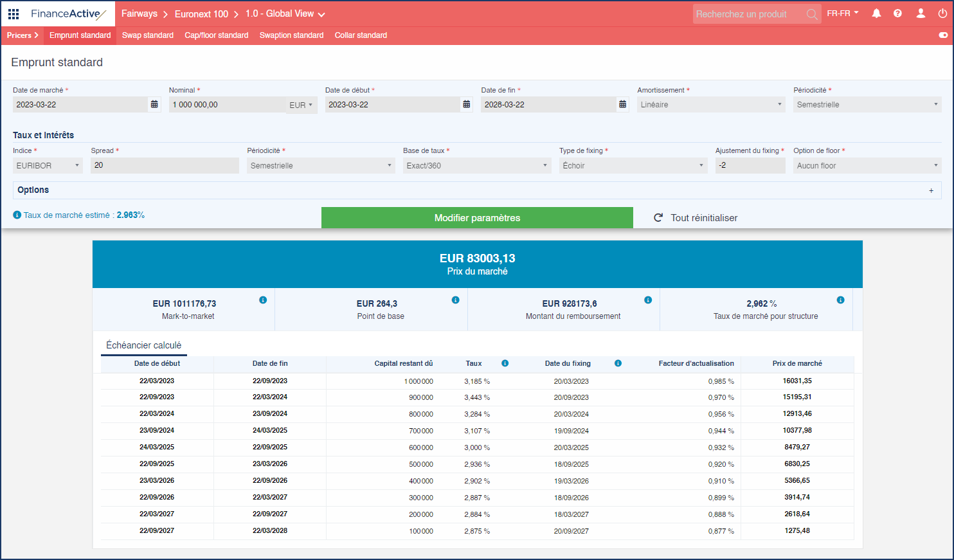954x560 pixels.
Task: Open the Amortissement dropdown
Action: 710,104
